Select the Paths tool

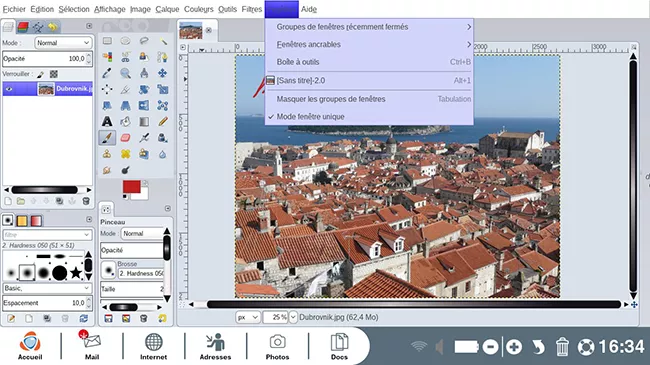click(x=162, y=57)
